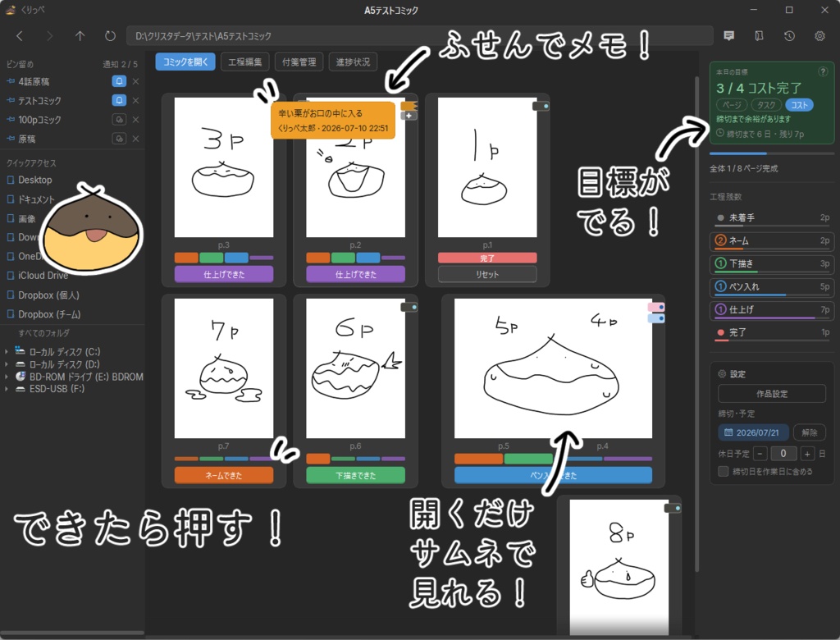Screen dimensions: 840x640
Task: Go up one folder level
Action: [80, 36]
